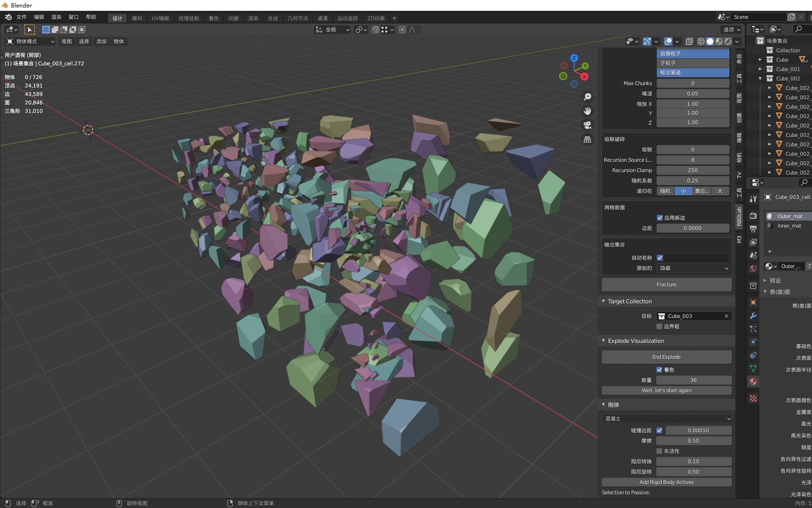Viewport: 812px width, 508px height.
Task: Expand Cube_001 in the outliner
Action: 760,69
